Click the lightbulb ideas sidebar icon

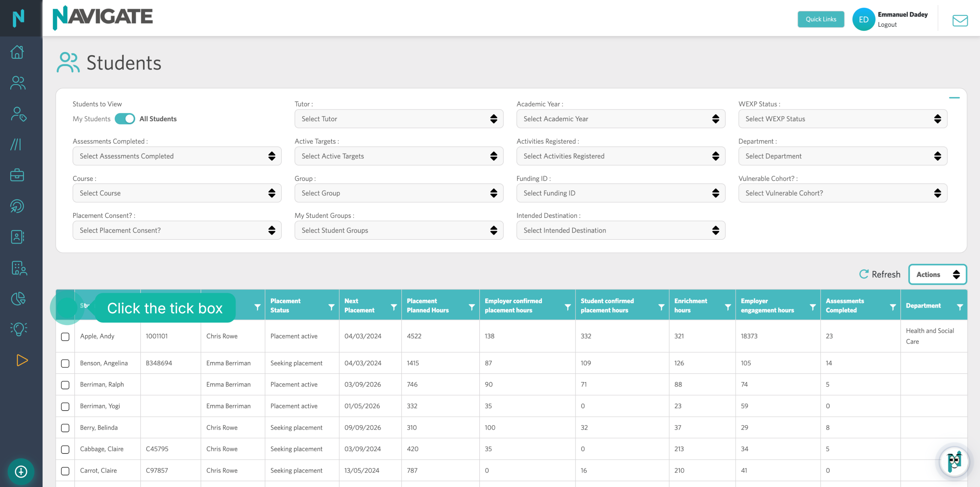click(x=18, y=329)
